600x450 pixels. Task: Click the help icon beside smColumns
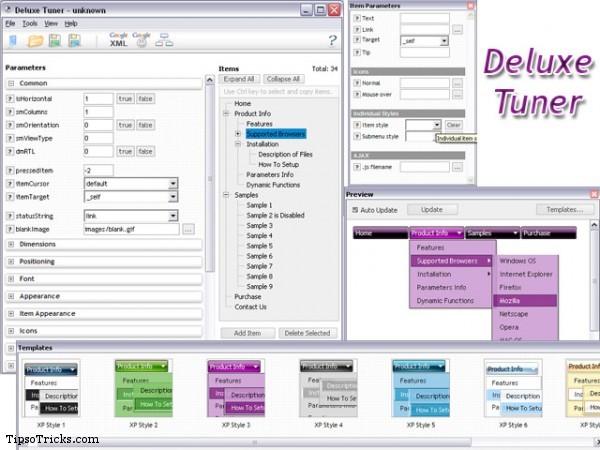click(10, 112)
